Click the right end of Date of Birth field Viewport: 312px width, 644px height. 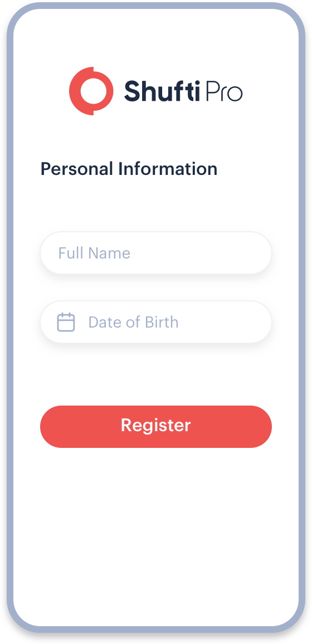coord(259,322)
